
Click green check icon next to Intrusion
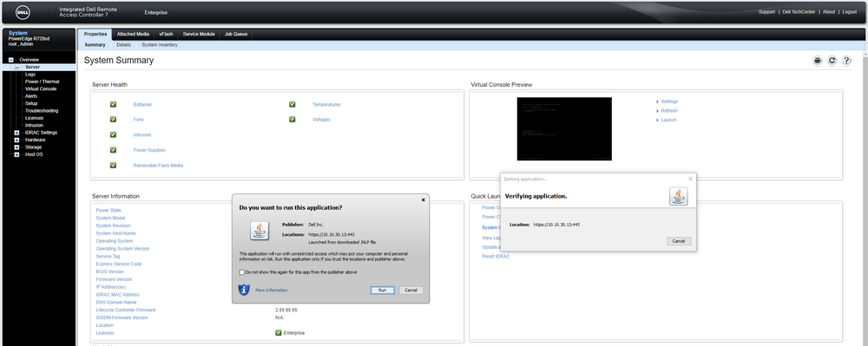(114, 135)
